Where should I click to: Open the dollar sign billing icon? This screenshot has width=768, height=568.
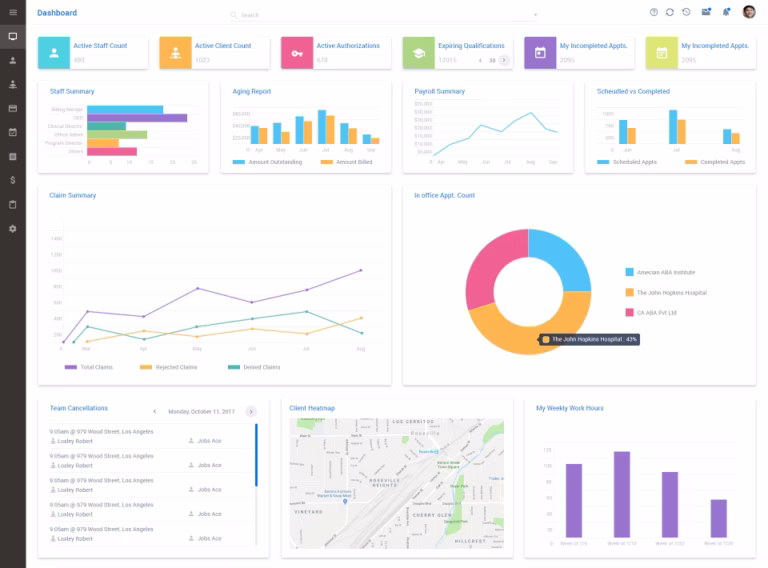tap(13, 180)
